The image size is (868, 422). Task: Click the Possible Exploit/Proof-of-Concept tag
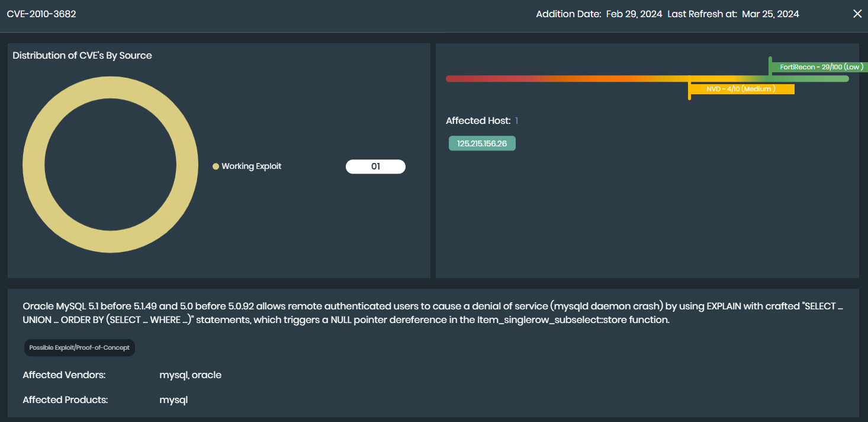click(x=79, y=348)
